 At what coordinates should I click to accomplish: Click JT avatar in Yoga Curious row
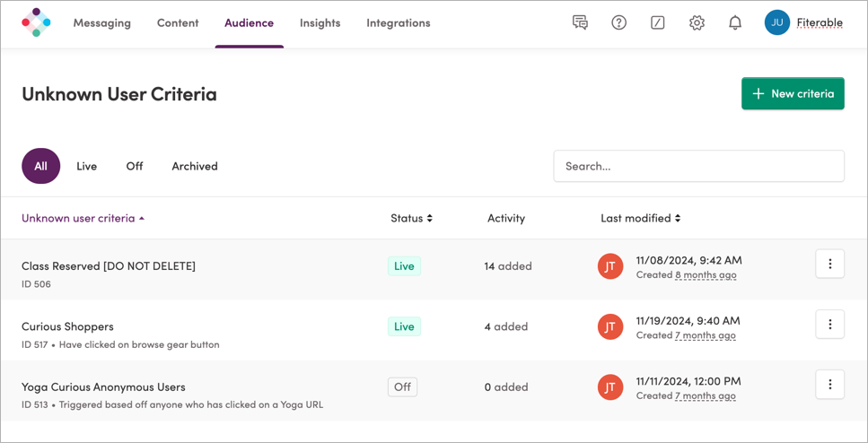coord(610,387)
